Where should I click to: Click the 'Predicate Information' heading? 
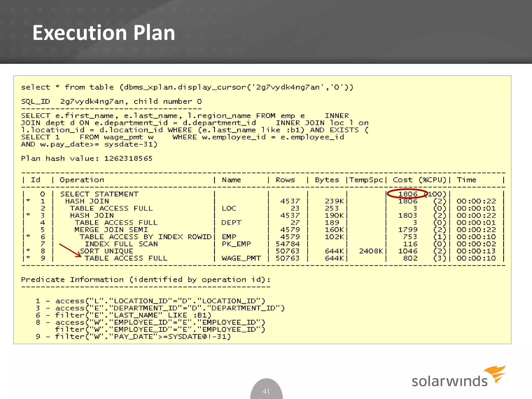[146, 280]
